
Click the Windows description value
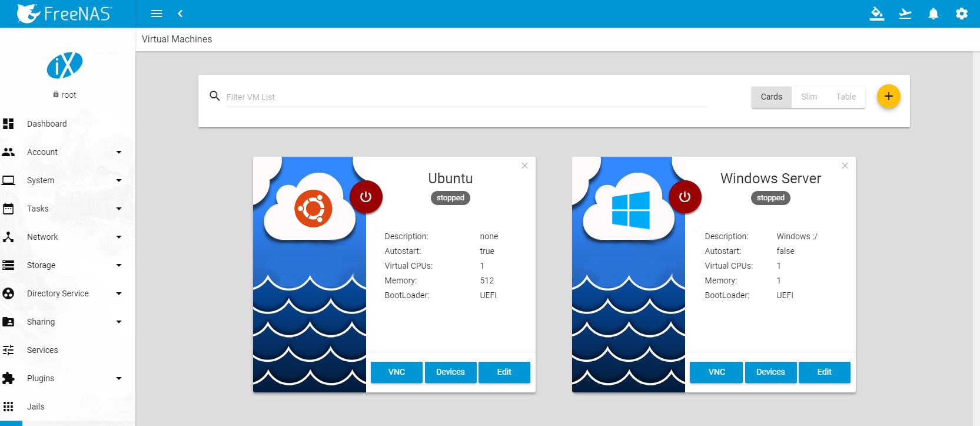point(797,236)
